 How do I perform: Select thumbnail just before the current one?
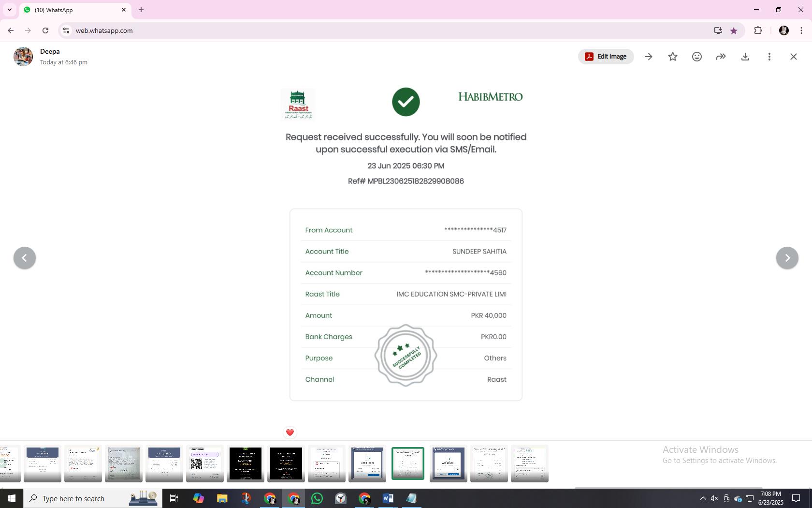(x=367, y=463)
